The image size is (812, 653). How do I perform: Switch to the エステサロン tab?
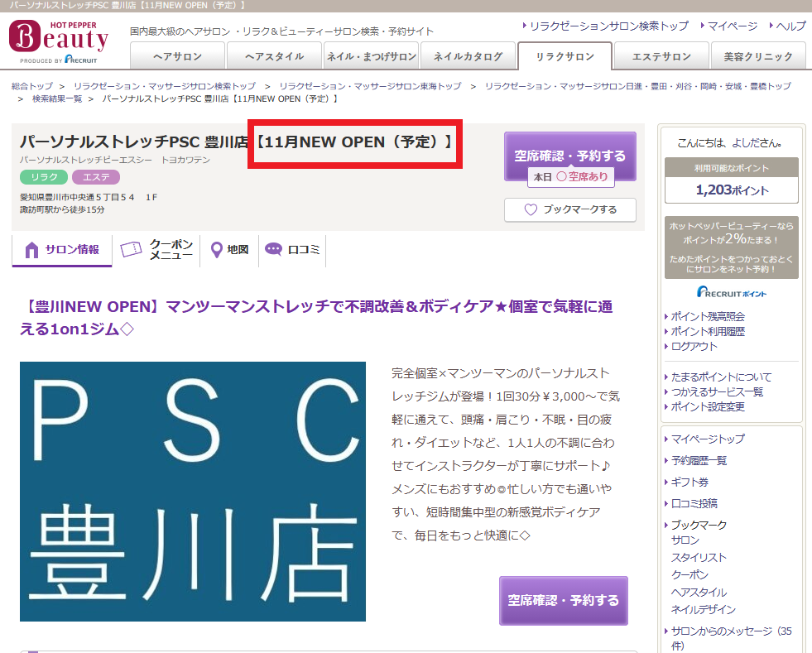click(661, 57)
